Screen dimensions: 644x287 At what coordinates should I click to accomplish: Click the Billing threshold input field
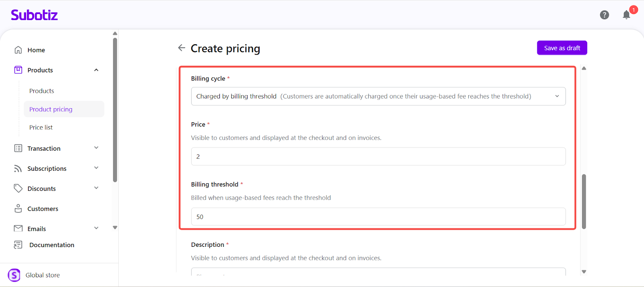click(x=378, y=217)
